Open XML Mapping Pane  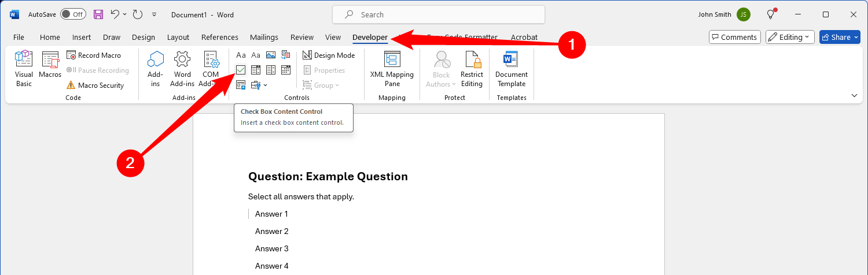392,69
